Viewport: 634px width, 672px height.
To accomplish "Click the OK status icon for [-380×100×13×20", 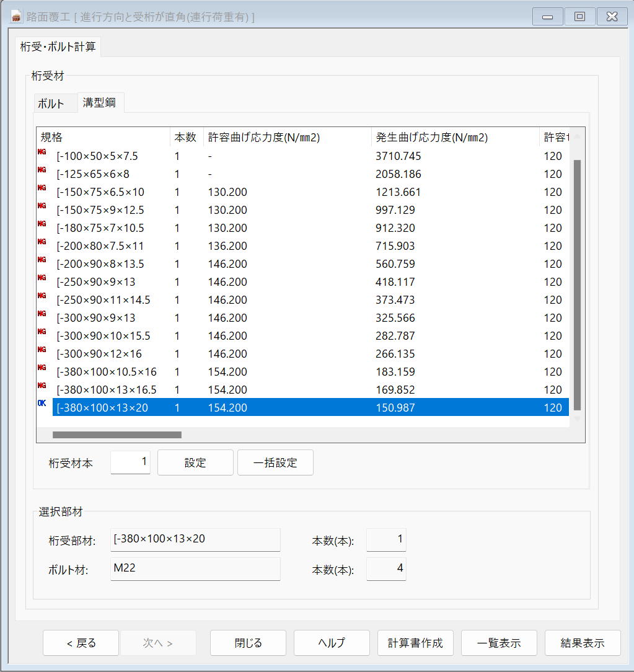I will point(42,404).
